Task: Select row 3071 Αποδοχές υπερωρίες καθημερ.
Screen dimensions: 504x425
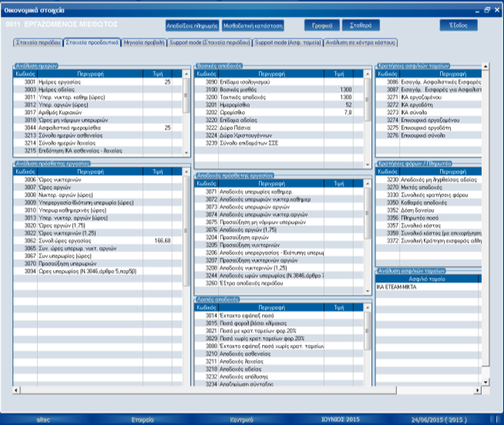Action: point(279,192)
